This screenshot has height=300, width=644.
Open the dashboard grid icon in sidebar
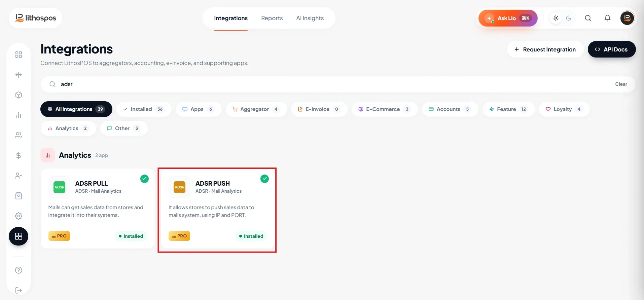(x=19, y=54)
